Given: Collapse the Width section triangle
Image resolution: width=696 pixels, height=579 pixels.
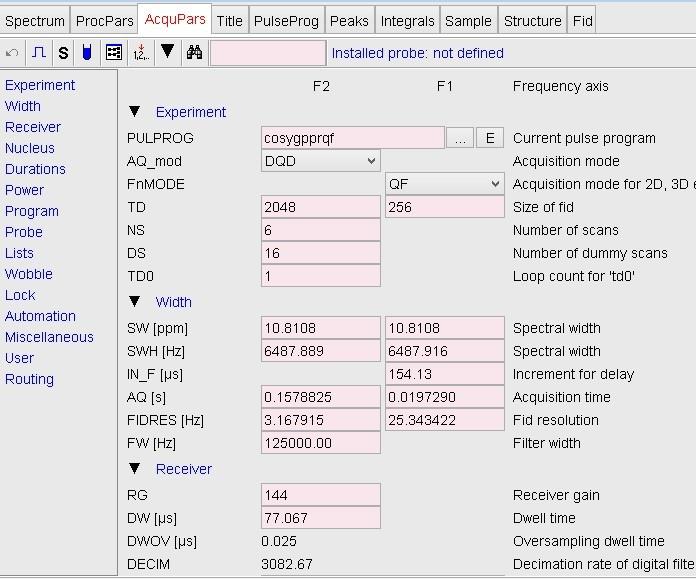Looking at the screenshot, I should click(x=134, y=301).
